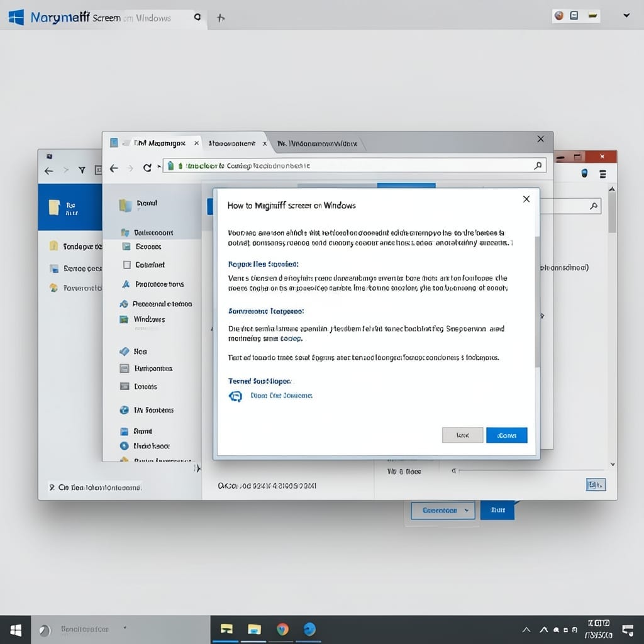This screenshot has width=644, height=644.
Task: Select Didiokaooe in the sidebar
Action: (145, 446)
